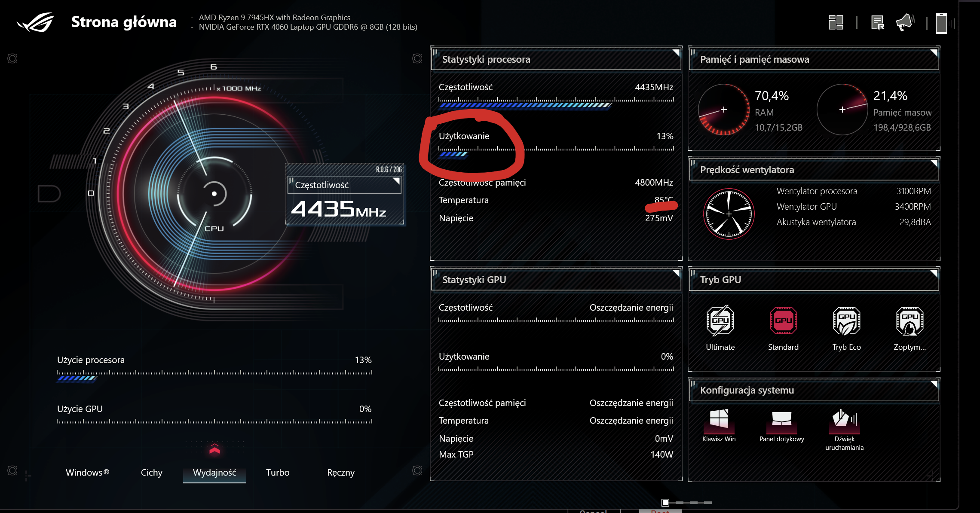Select the Standard GPU mode

click(x=783, y=321)
